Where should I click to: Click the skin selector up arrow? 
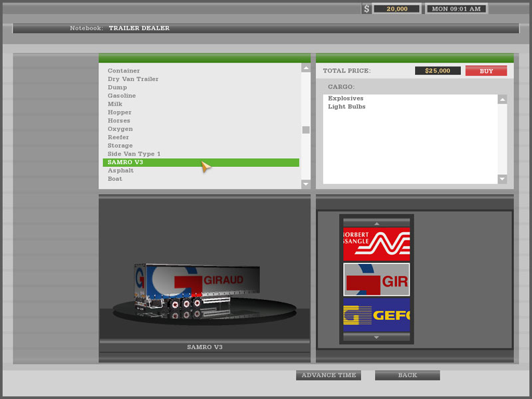(376, 223)
